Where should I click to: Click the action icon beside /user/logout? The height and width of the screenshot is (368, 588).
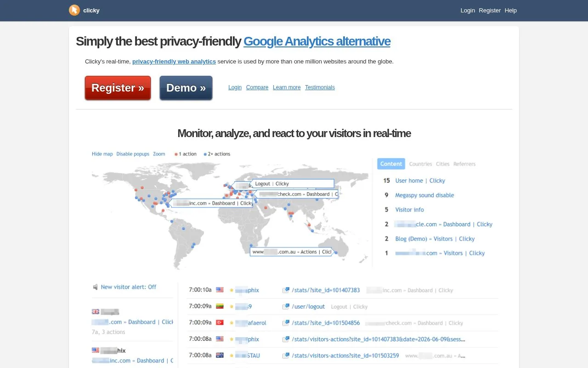286,306
